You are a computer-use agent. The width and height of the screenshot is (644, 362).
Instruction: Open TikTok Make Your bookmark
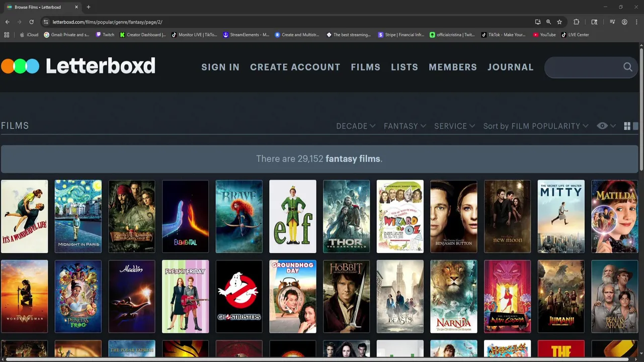click(x=504, y=35)
